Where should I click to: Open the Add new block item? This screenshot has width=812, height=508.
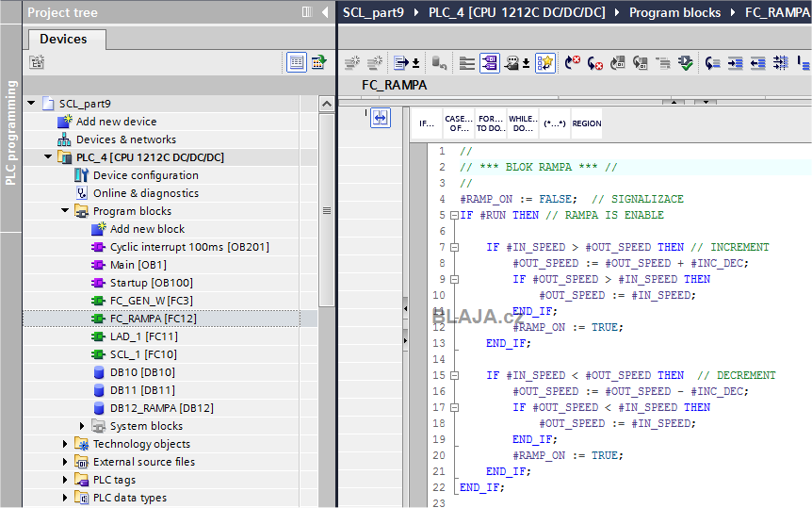[147, 229]
